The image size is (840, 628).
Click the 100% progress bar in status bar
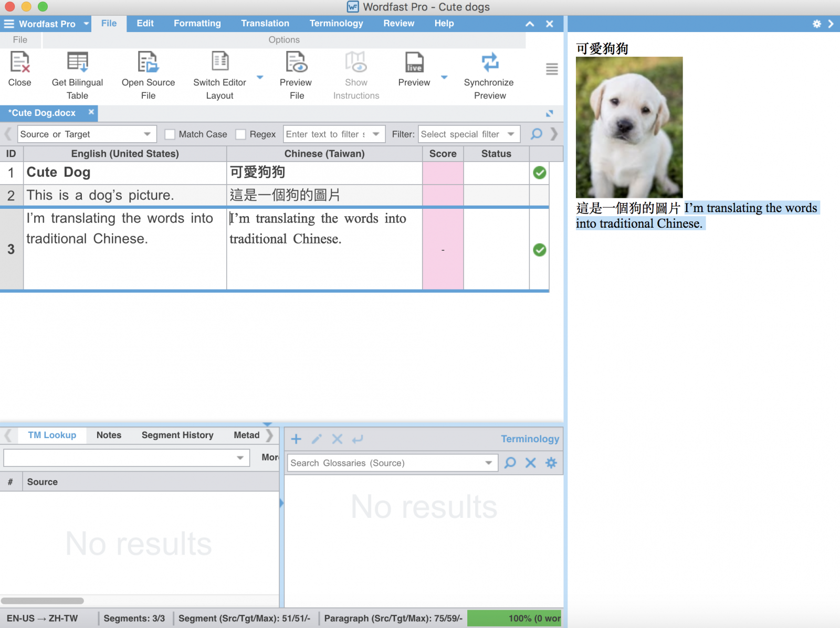pos(514,618)
